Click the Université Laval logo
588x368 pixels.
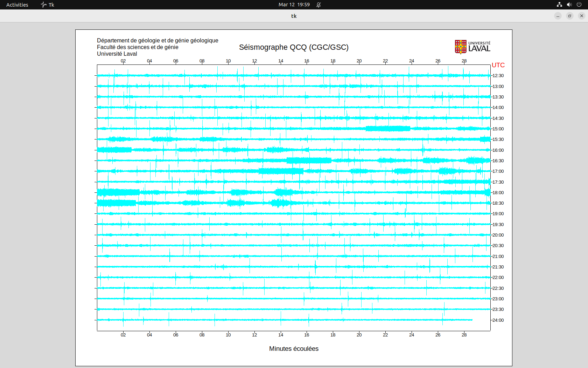click(x=472, y=47)
